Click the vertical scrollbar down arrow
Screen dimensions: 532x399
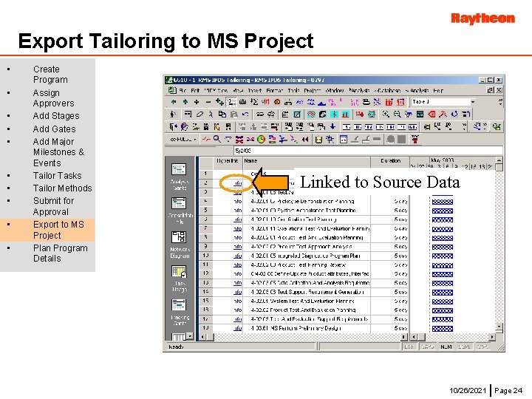(499, 327)
